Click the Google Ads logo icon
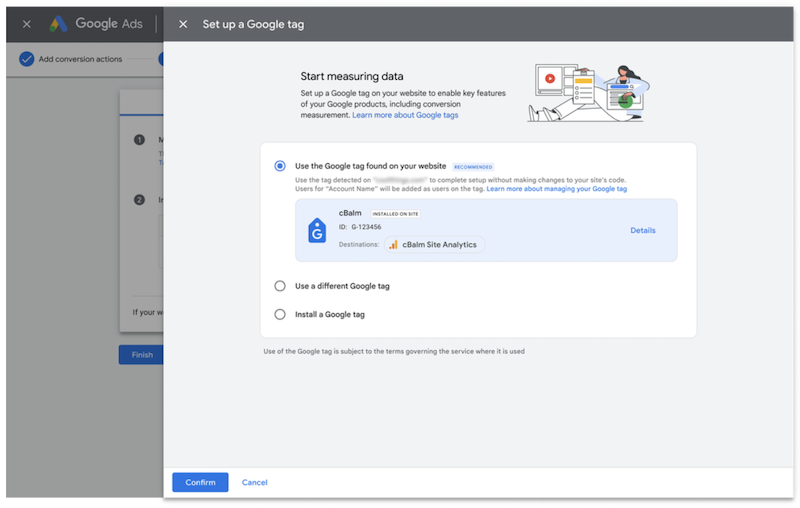This screenshot has width=800, height=508. (58, 23)
